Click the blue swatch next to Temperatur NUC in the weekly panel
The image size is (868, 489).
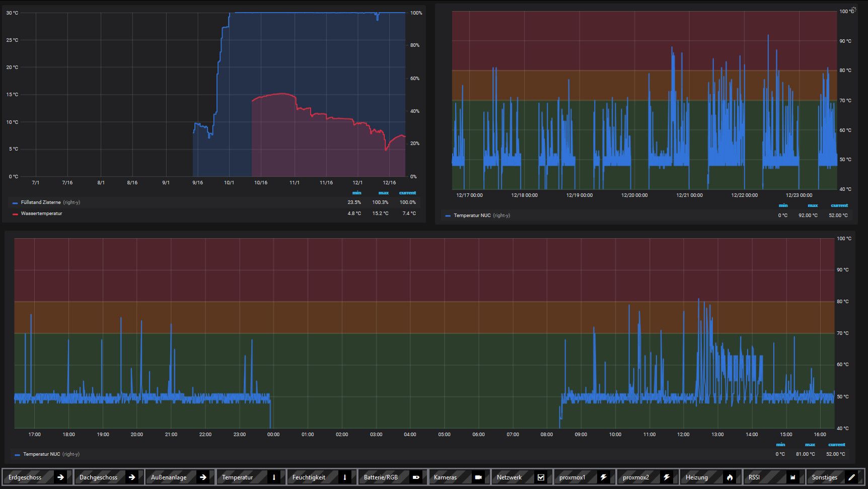(x=448, y=216)
